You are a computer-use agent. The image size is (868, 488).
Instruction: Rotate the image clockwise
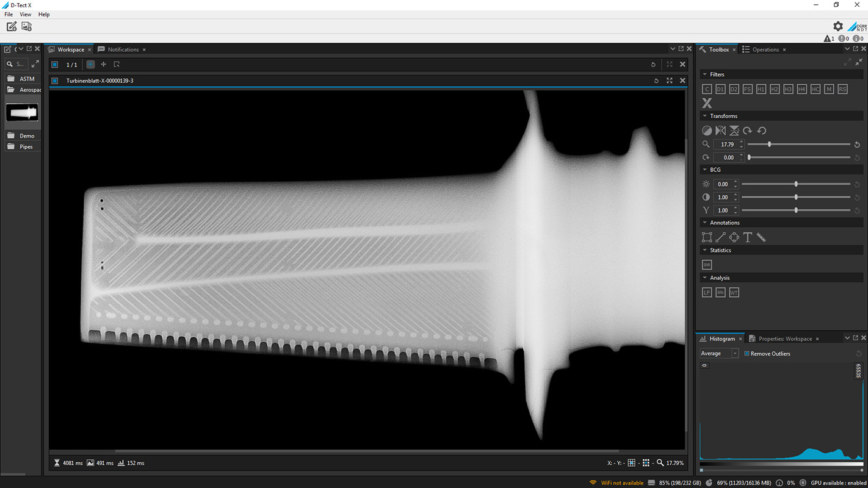(748, 131)
